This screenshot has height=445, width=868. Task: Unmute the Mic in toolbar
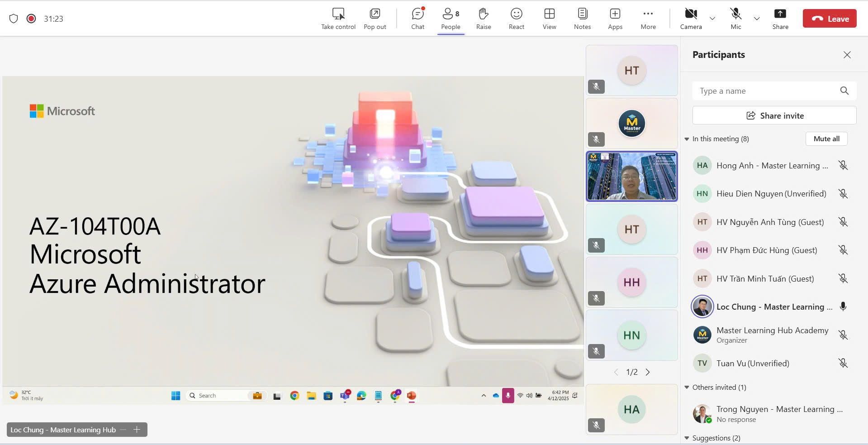[736, 19]
